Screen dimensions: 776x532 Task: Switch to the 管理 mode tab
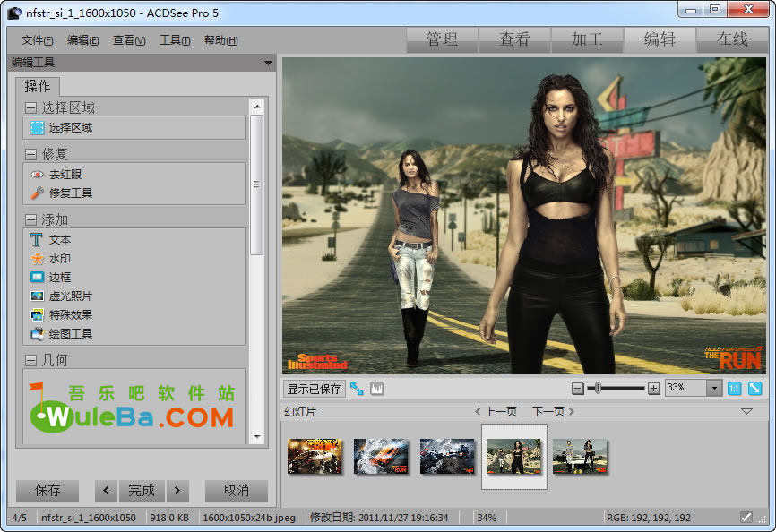442,39
